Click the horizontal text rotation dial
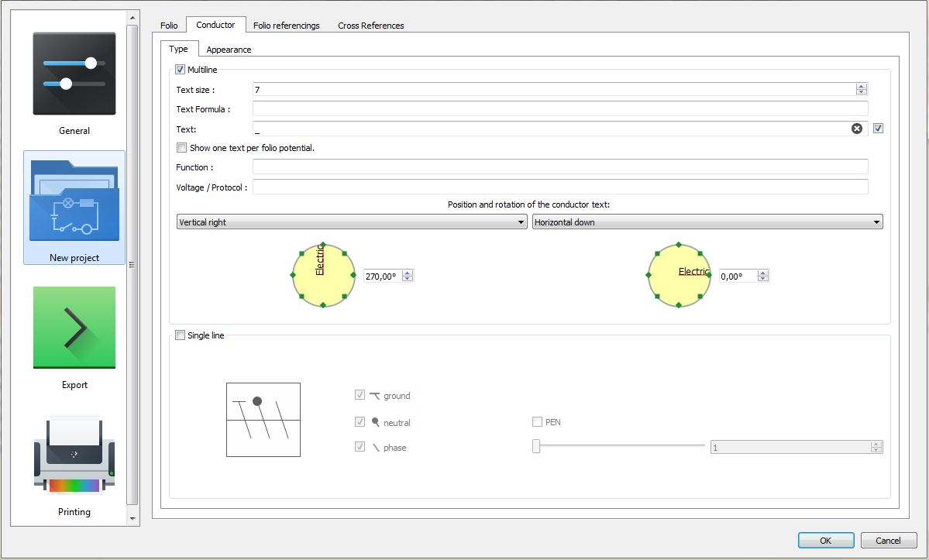This screenshot has height=560, width=929. (679, 275)
